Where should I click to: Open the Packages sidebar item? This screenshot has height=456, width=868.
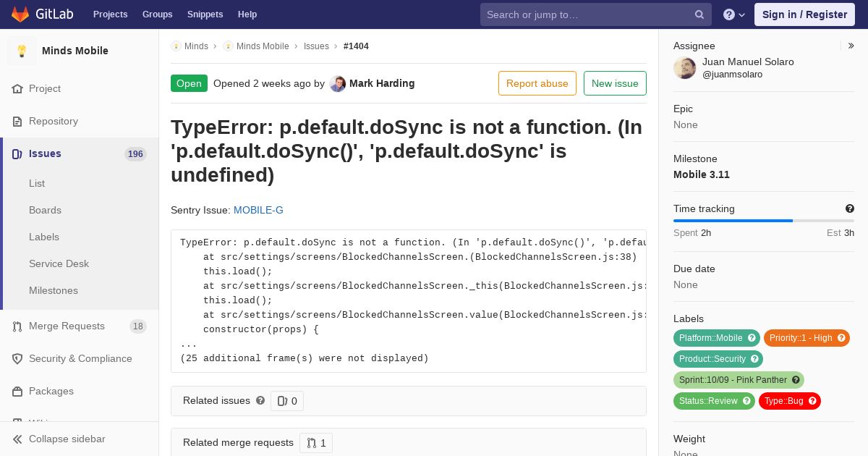click(x=80, y=391)
